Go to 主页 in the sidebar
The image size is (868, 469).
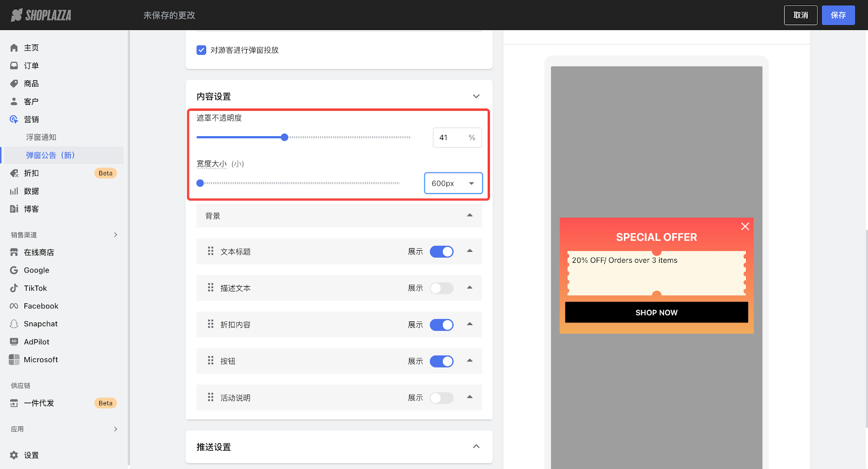coord(31,48)
